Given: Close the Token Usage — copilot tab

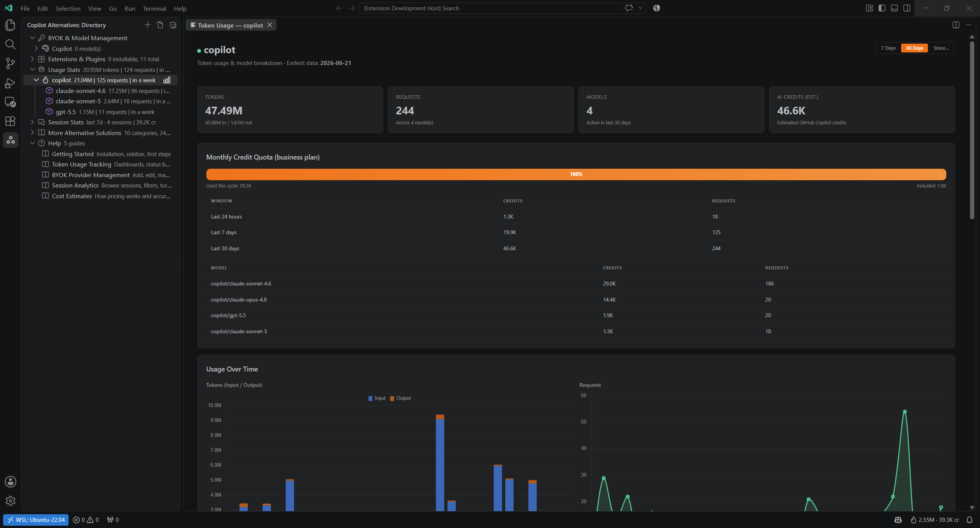Looking at the screenshot, I should tap(270, 25).
